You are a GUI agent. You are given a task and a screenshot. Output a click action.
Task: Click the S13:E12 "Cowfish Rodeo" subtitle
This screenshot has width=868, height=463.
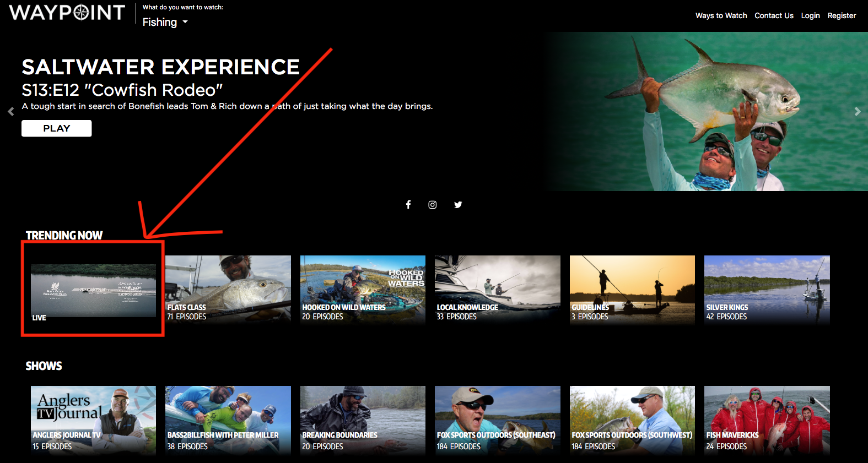(x=122, y=90)
